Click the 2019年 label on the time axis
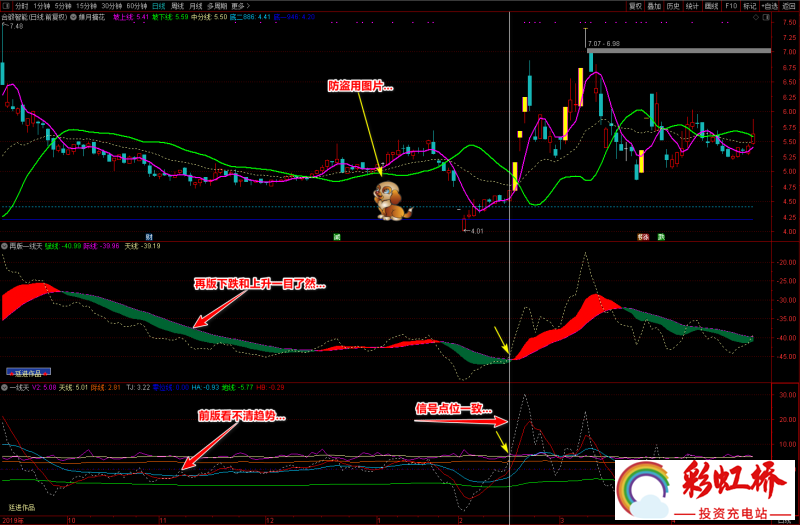 tap(11, 521)
